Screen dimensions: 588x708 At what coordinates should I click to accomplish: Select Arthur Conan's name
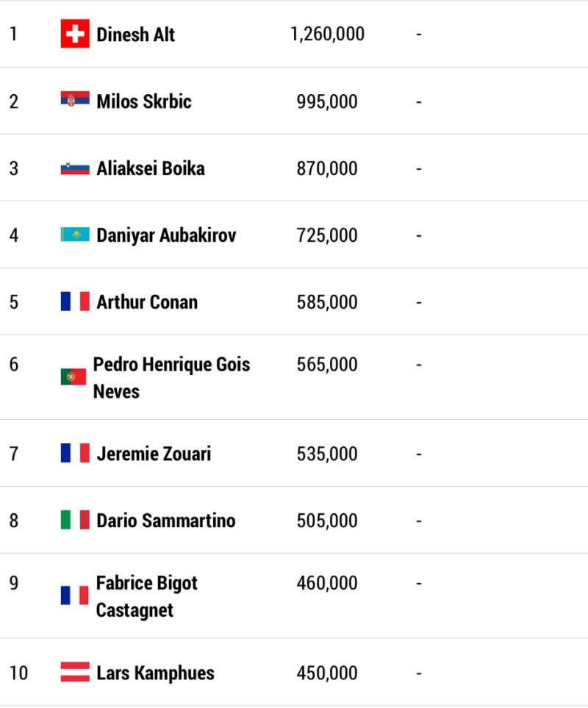click(147, 302)
